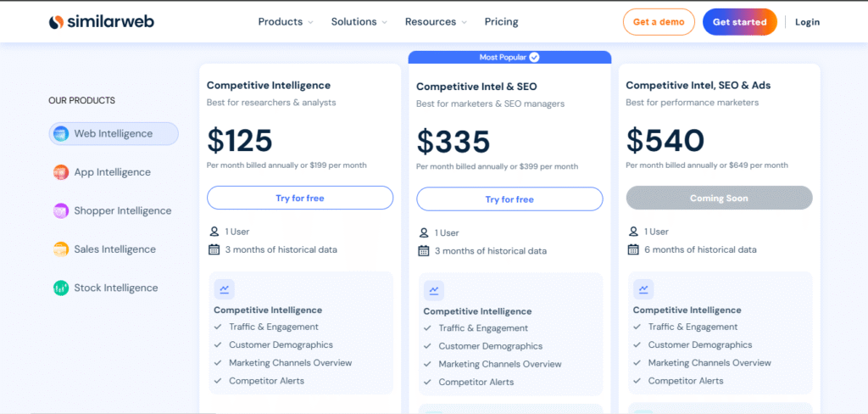Click chart icon in the $540 plan card
The width and height of the screenshot is (868, 414).
(644, 289)
